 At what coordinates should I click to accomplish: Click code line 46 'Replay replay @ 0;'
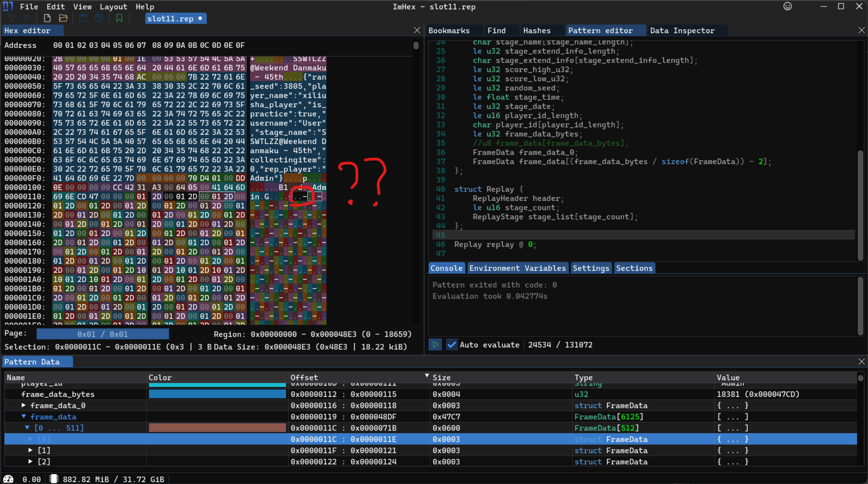(x=495, y=244)
